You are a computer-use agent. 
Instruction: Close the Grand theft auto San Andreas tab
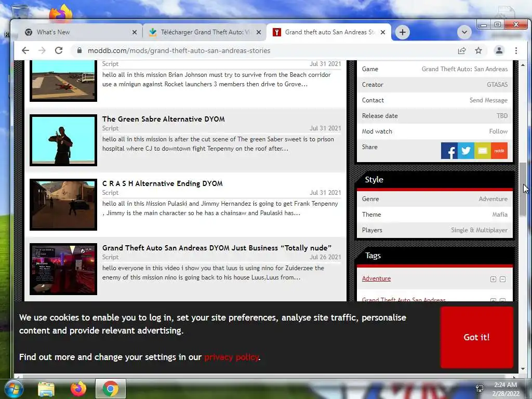pos(383,32)
